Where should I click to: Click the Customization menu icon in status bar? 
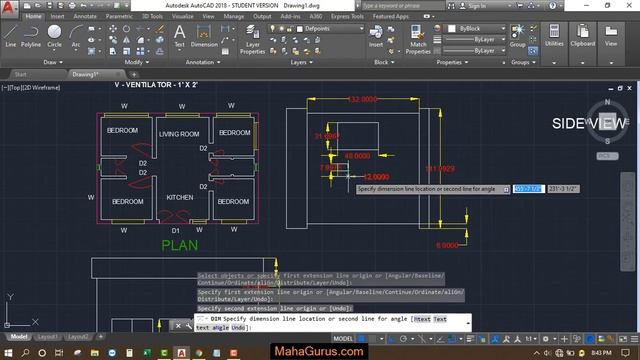pyautogui.click(x=634, y=339)
